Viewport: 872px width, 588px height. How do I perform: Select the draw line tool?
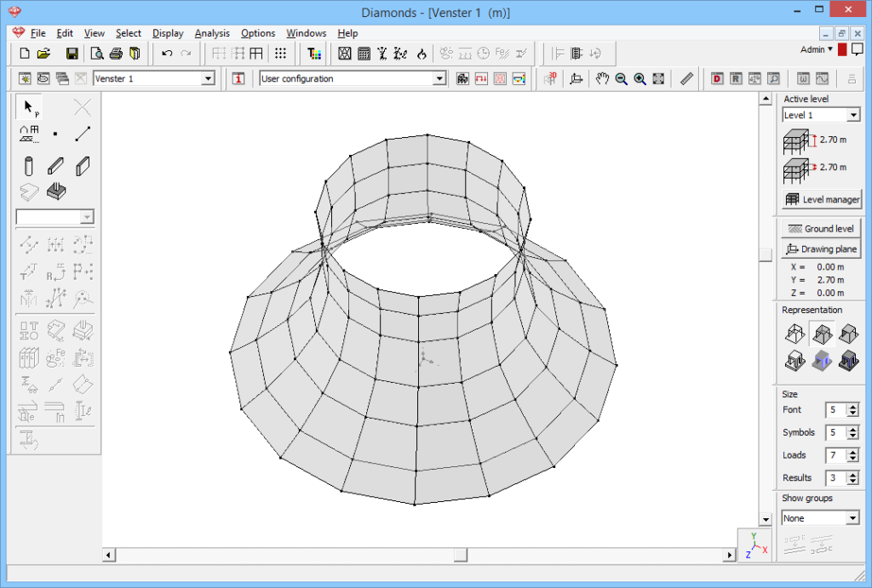(83, 134)
